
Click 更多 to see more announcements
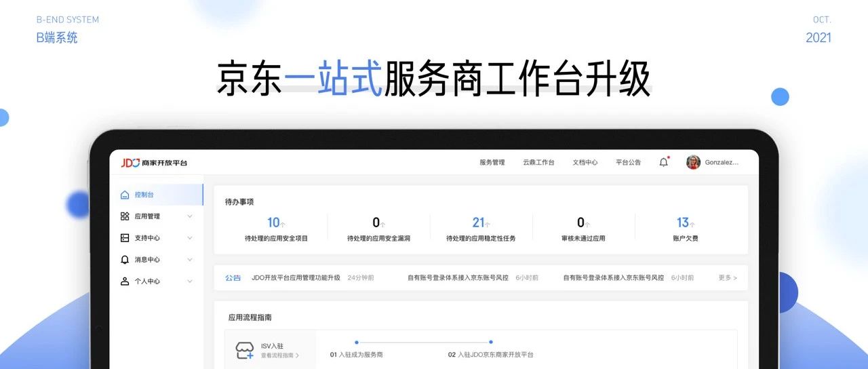pos(728,278)
